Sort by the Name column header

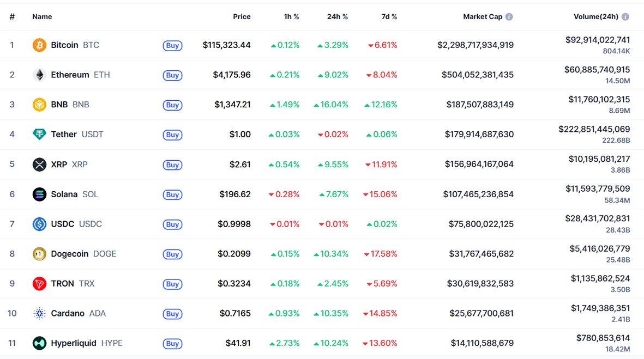click(42, 17)
